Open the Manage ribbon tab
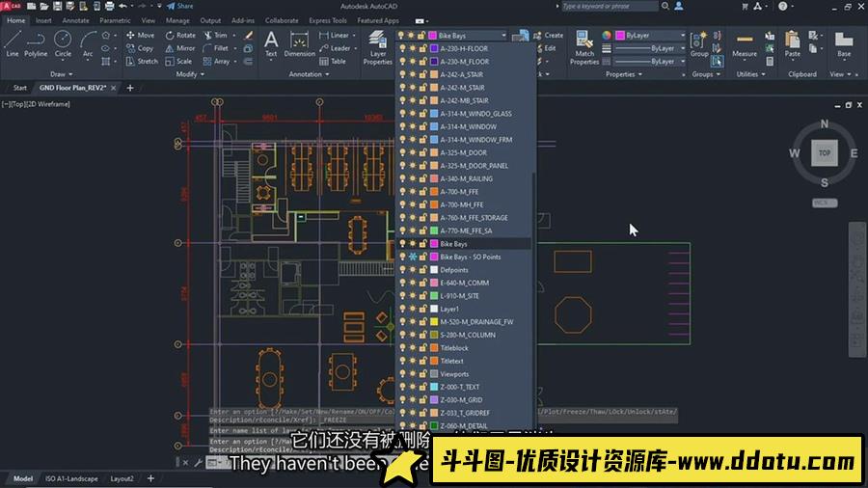The height and width of the screenshot is (488, 868). click(x=177, y=20)
